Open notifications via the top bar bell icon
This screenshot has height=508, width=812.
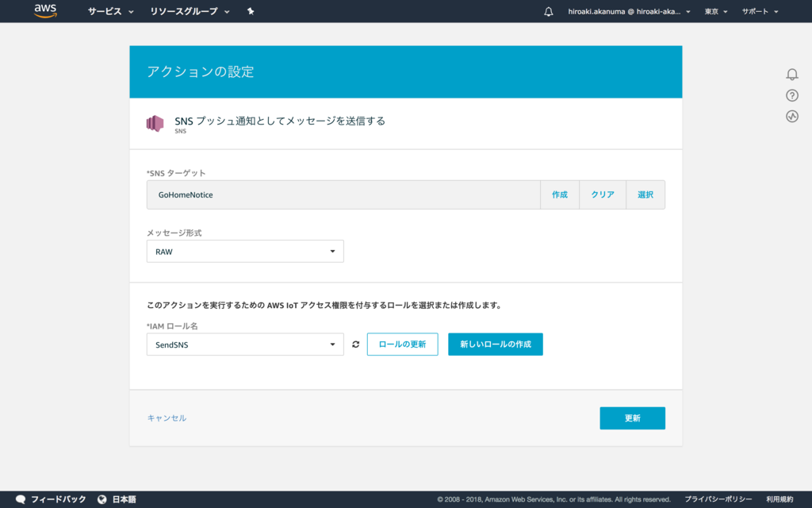click(x=548, y=11)
